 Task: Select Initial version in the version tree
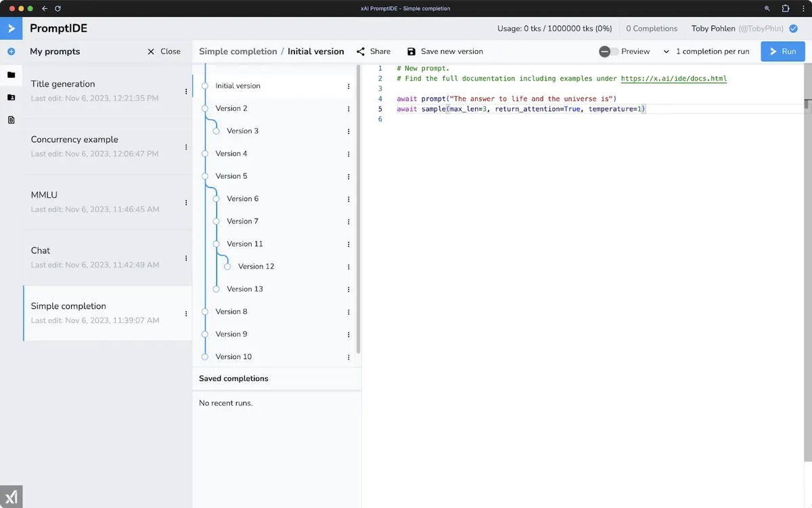tap(238, 86)
